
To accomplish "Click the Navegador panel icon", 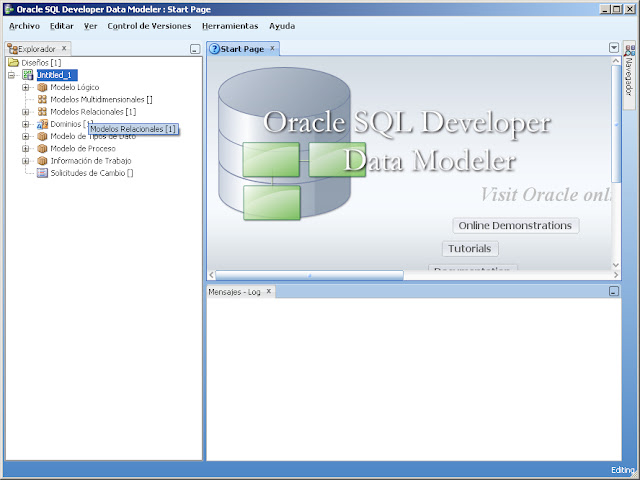I will tap(630, 50).
